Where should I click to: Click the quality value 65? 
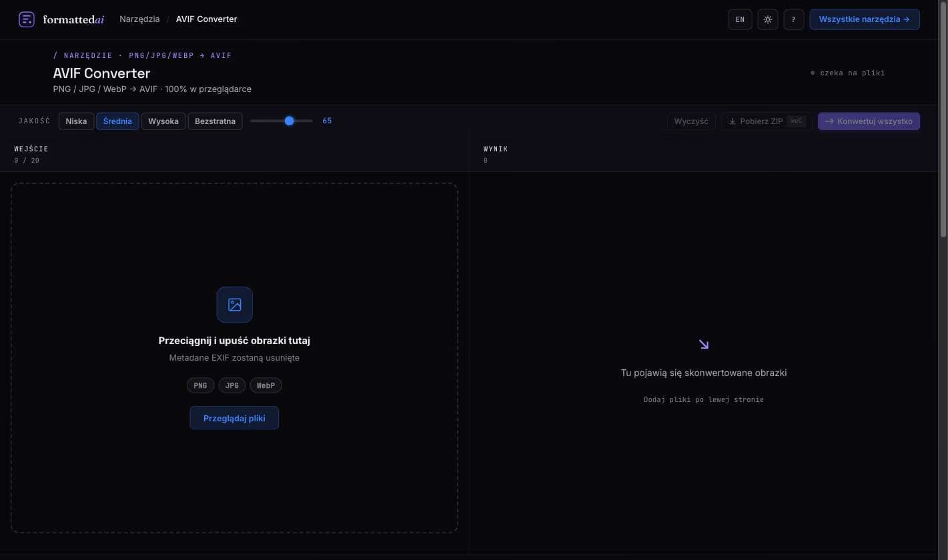[327, 121]
